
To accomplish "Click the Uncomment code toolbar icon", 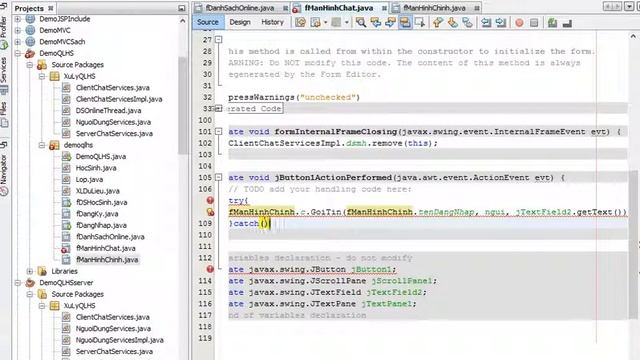I will point(567,23).
